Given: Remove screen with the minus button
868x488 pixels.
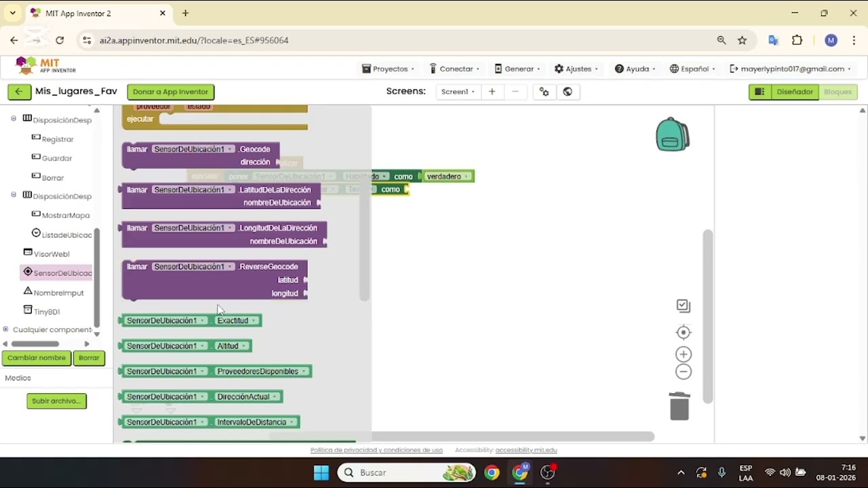Looking at the screenshot, I should tap(515, 91).
